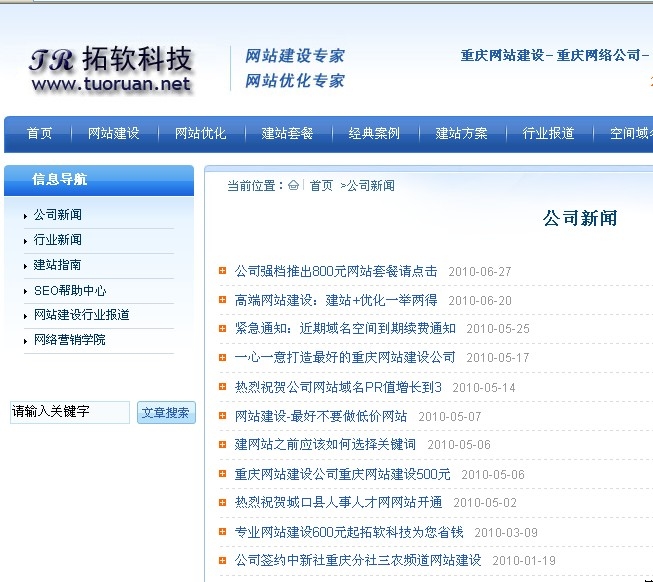Screen dimensions: 653x582
Task: Select 网站优化 in the top navigation
Action: [x=200, y=134]
